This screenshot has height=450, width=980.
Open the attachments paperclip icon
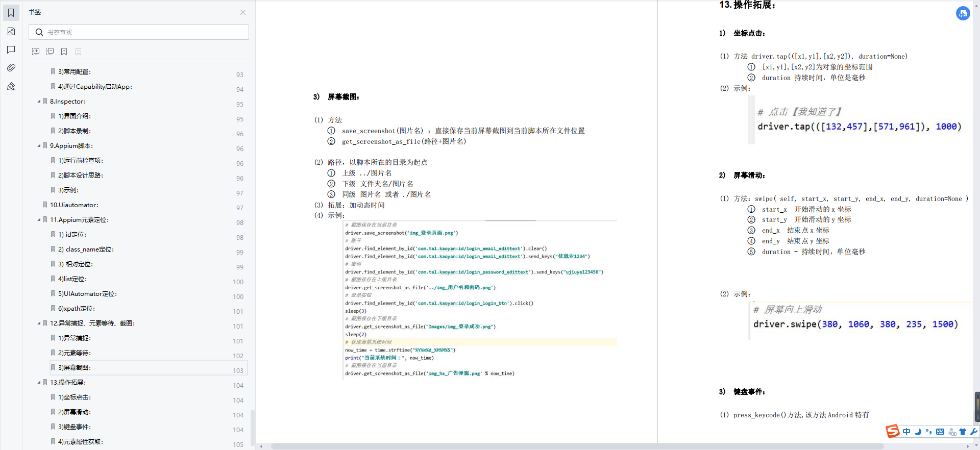pyautogui.click(x=11, y=68)
